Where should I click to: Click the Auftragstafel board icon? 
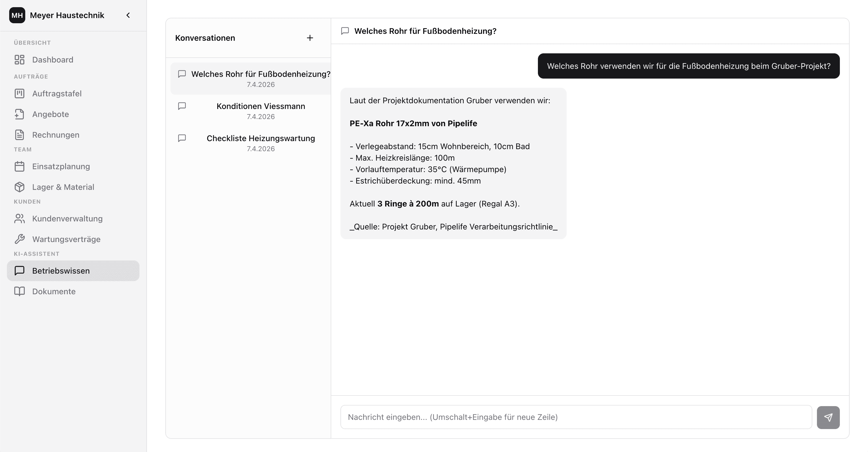pos(20,93)
